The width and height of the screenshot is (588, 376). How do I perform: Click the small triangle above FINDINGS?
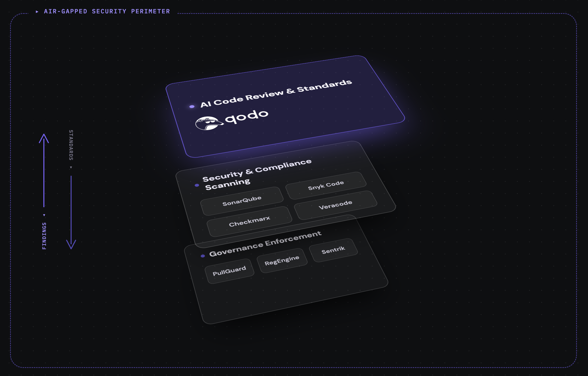(x=44, y=215)
